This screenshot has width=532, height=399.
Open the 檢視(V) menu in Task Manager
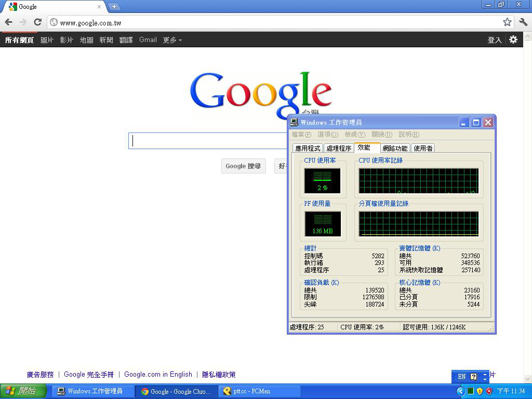point(355,135)
